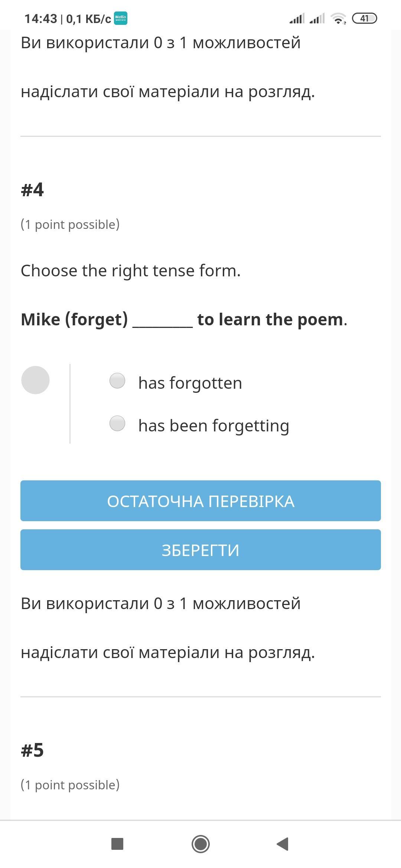Tap the second SIM signal strength icon

point(317,18)
